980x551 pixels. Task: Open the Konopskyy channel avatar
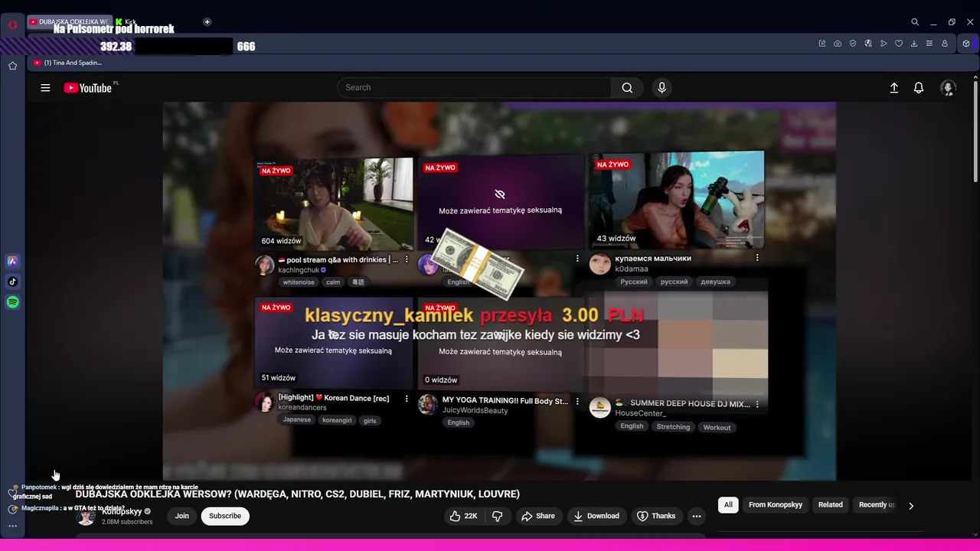[x=86, y=517]
